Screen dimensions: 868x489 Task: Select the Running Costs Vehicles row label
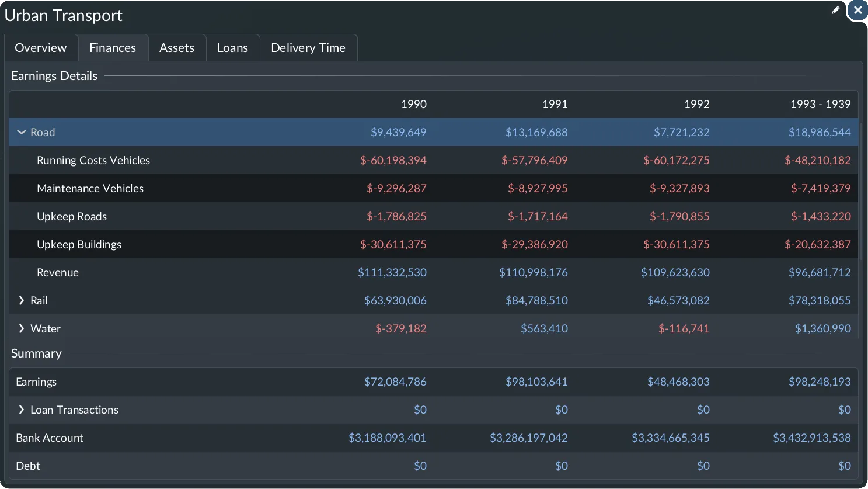pyautogui.click(x=93, y=160)
